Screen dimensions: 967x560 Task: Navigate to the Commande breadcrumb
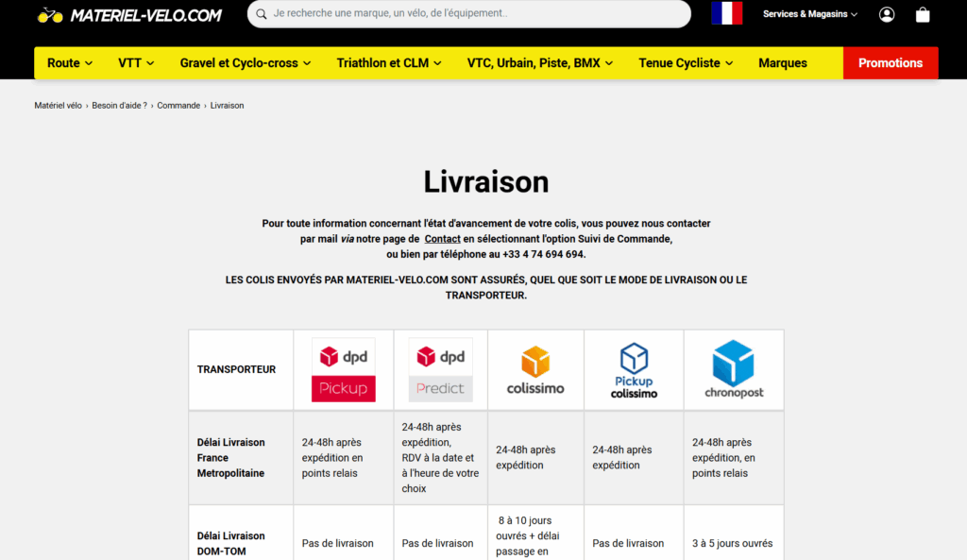178,106
